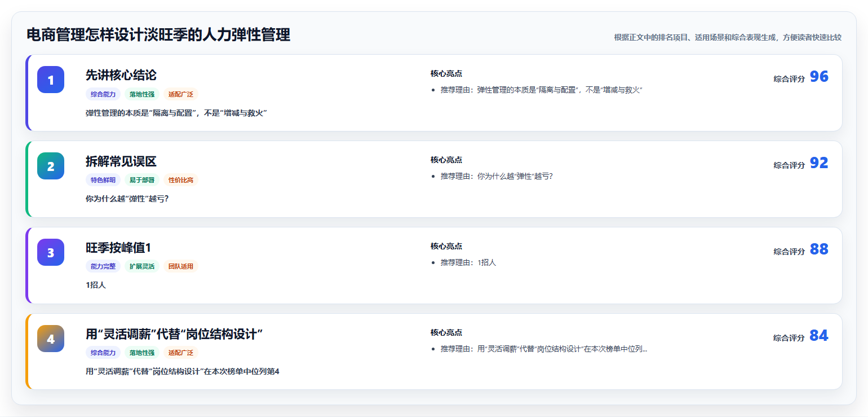Click 核心亮点 label in the 先讲核心结论 card
The width and height of the screenshot is (868, 417).
click(446, 73)
